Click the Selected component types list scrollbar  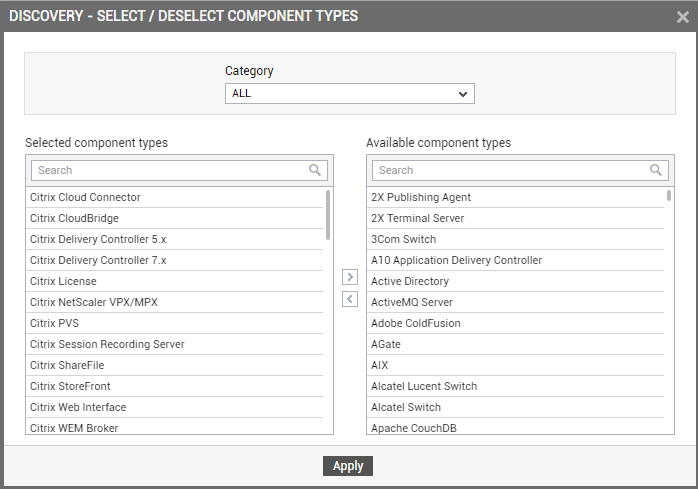328,215
